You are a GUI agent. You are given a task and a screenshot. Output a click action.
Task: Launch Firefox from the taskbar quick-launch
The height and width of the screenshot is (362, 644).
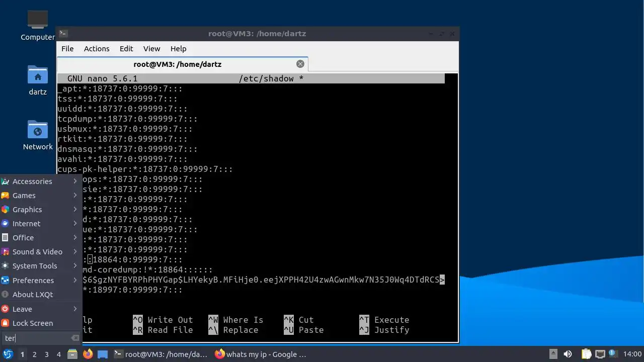(x=88, y=354)
